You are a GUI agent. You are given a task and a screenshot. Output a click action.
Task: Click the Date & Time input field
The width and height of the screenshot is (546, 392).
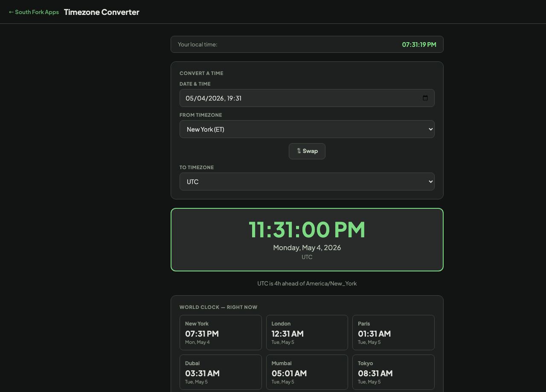coord(307,98)
